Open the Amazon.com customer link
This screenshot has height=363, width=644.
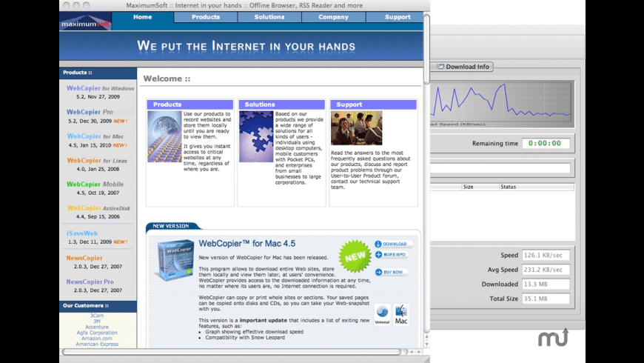tap(97, 339)
